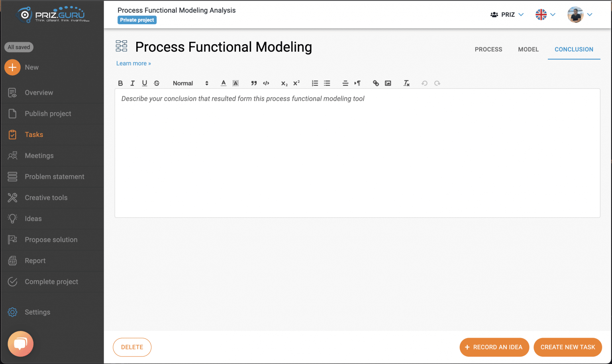
Task: Open the language selector flag dropdown
Action: click(x=545, y=15)
